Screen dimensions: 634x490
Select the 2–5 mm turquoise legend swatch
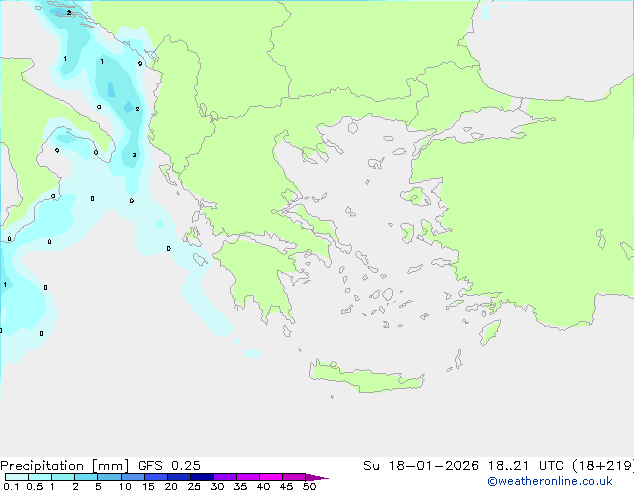[x=86, y=477]
